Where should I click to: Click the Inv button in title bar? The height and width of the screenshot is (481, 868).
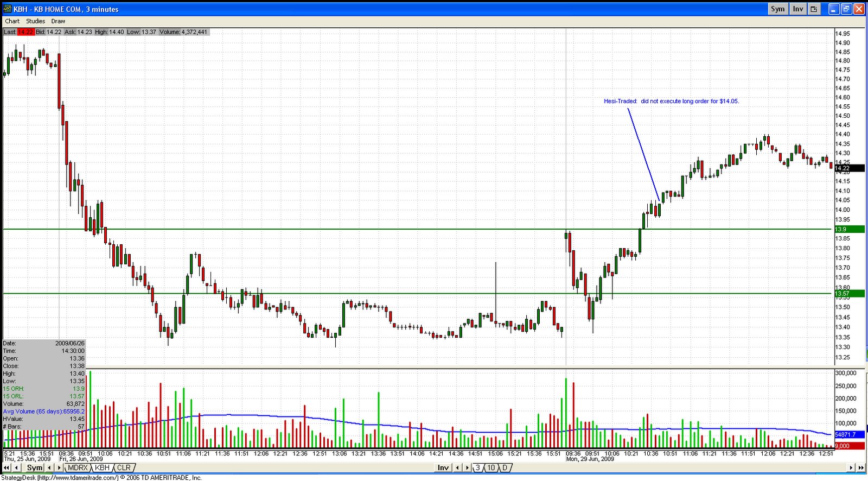click(797, 9)
